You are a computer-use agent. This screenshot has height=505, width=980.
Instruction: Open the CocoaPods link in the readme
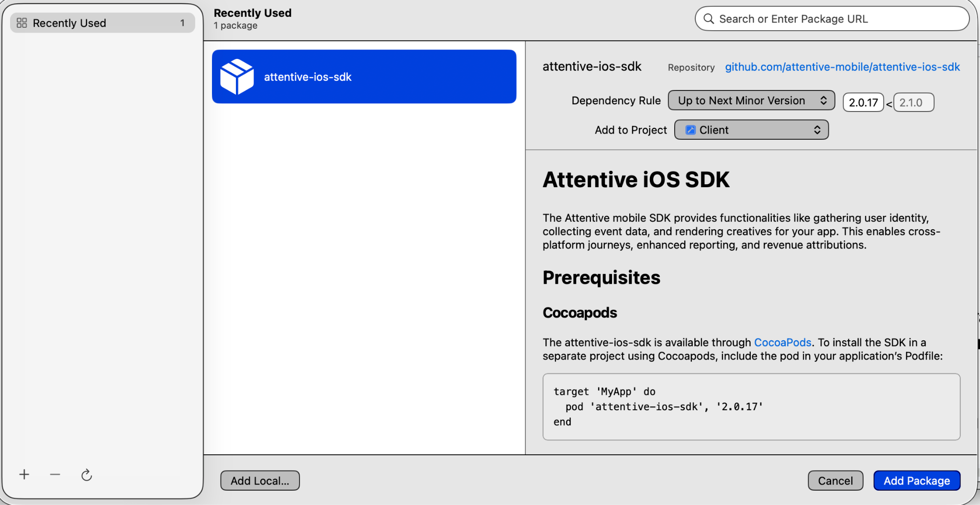click(x=782, y=342)
